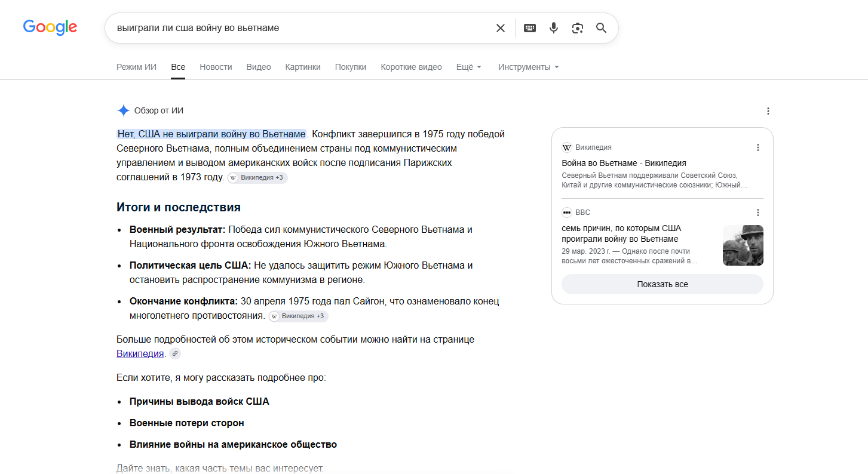Click the BBC article soldier thumbnail
This screenshot has width=868, height=474.
point(743,245)
